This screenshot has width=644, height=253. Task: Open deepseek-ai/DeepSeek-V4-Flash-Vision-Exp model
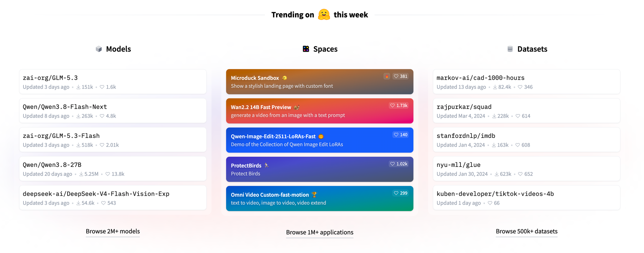[113, 198]
